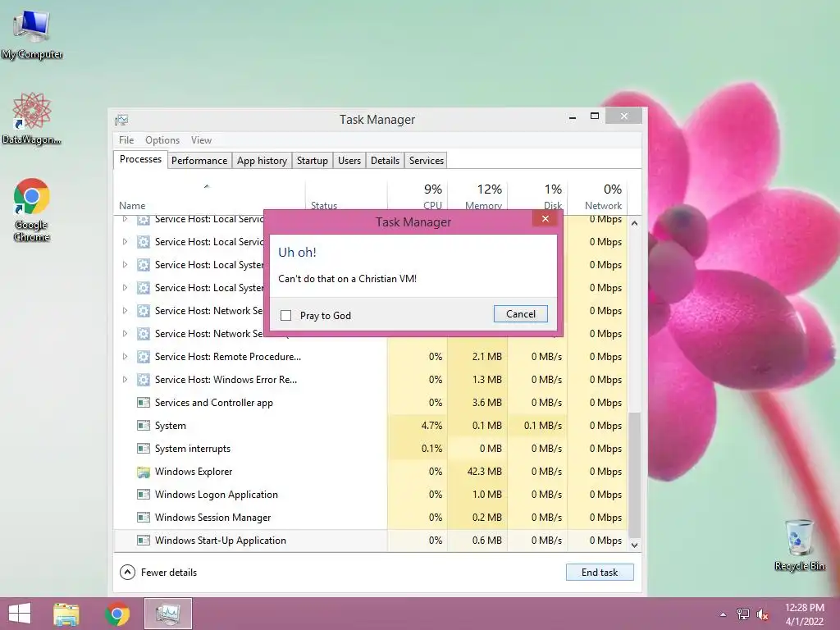Sort by the Status column header

coord(346,197)
